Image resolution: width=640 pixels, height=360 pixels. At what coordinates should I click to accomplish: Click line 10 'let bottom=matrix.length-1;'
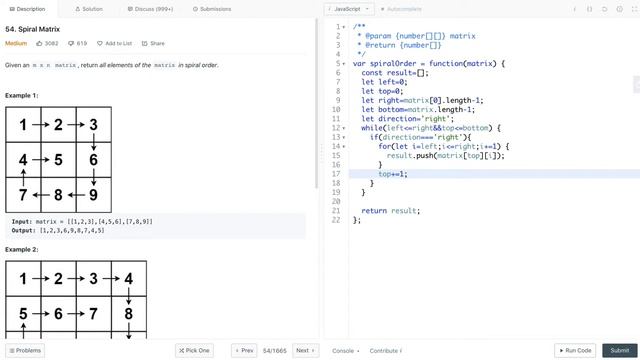(418, 110)
